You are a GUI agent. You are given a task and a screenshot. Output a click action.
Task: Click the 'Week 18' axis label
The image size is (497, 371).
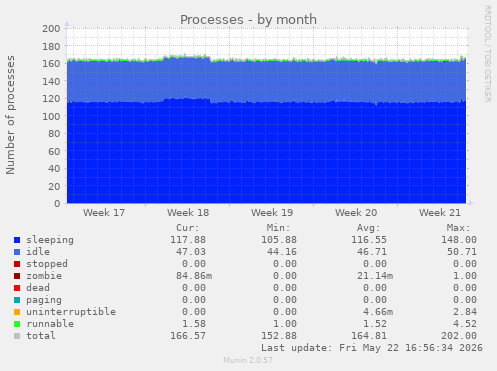pos(188,213)
